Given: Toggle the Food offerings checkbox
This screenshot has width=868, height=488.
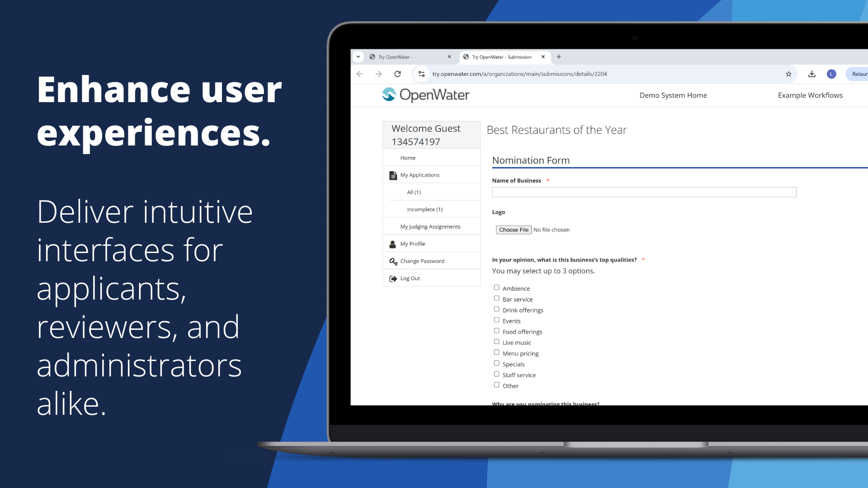Looking at the screenshot, I should pos(496,331).
